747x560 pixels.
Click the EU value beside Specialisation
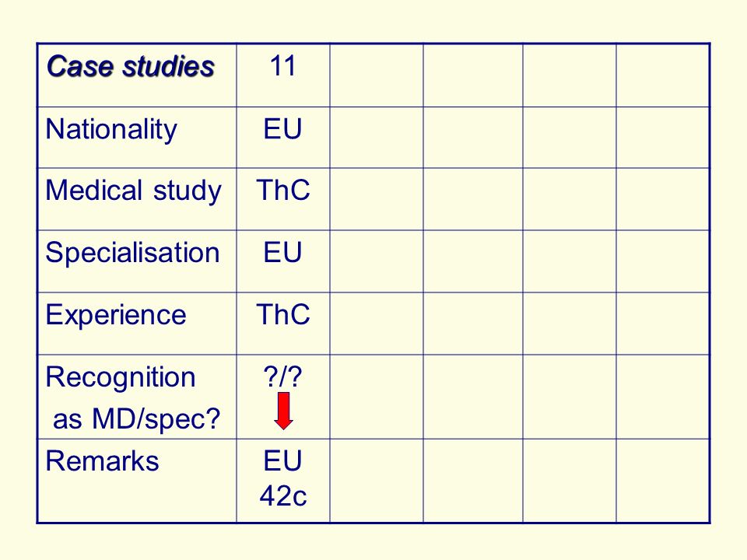click(x=283, y=252)
